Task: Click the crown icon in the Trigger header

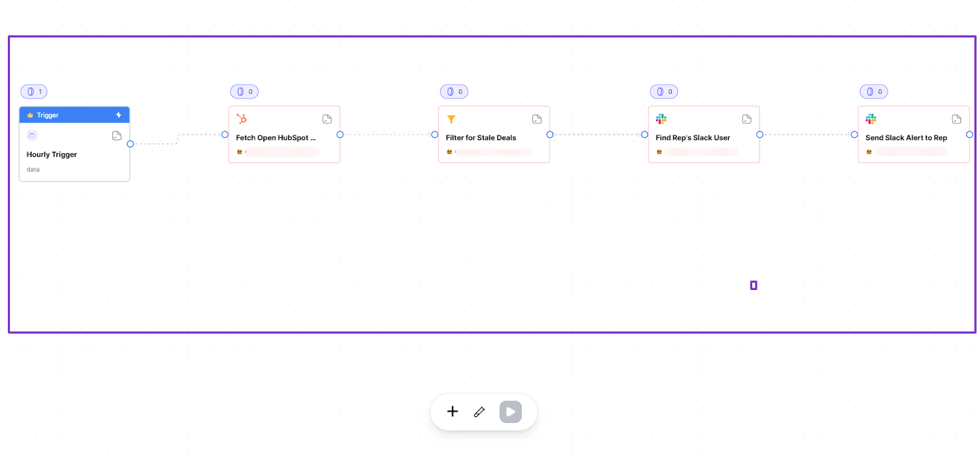Action: coord(30,115)
